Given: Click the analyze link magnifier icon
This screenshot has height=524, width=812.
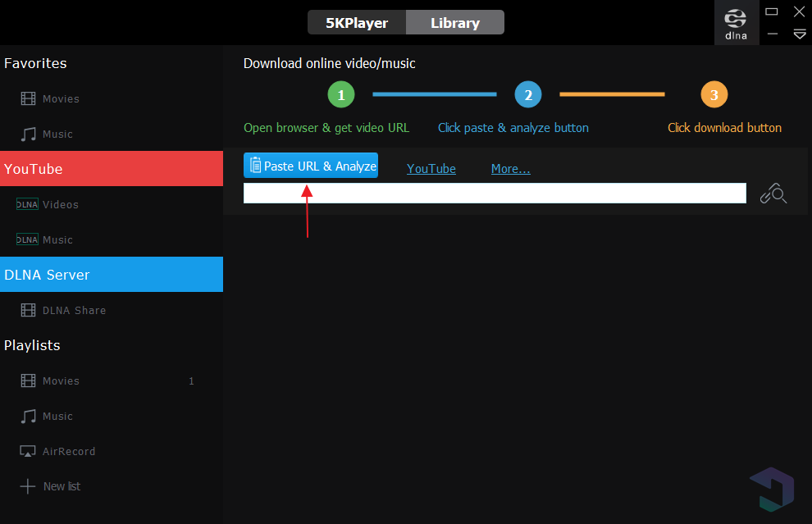Looking at the screenshot, I should (773, 194).
